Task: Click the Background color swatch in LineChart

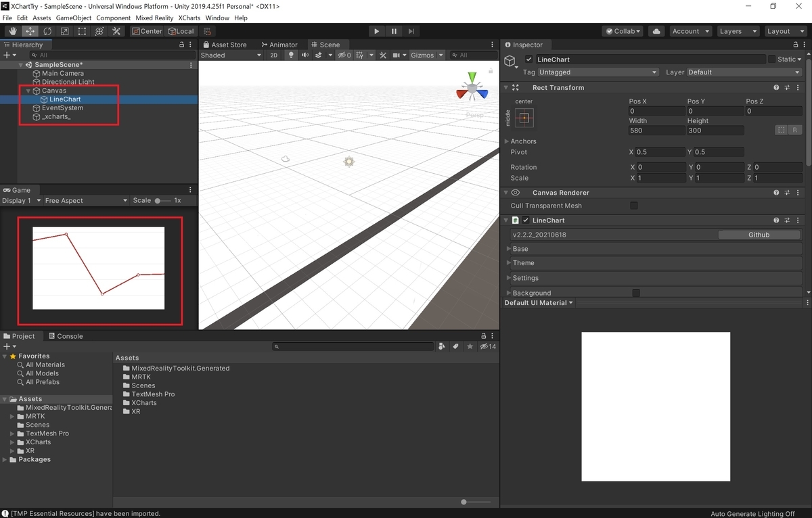Action: 635,292
